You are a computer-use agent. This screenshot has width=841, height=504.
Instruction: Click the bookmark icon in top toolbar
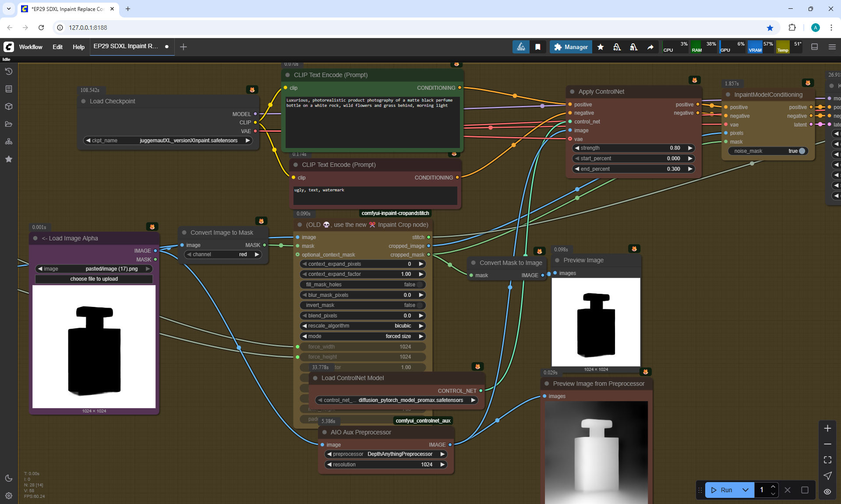pyautogui.click(x=538, y=47)
